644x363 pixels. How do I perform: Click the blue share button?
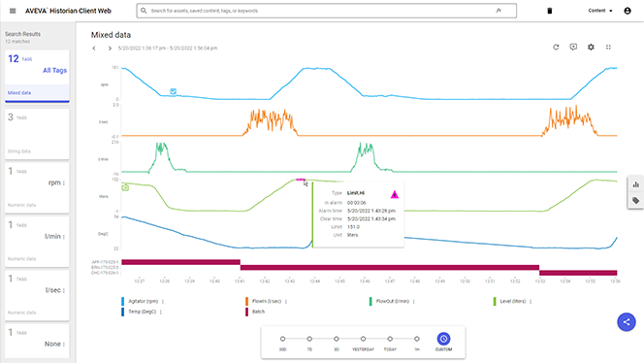click(627, 322)
